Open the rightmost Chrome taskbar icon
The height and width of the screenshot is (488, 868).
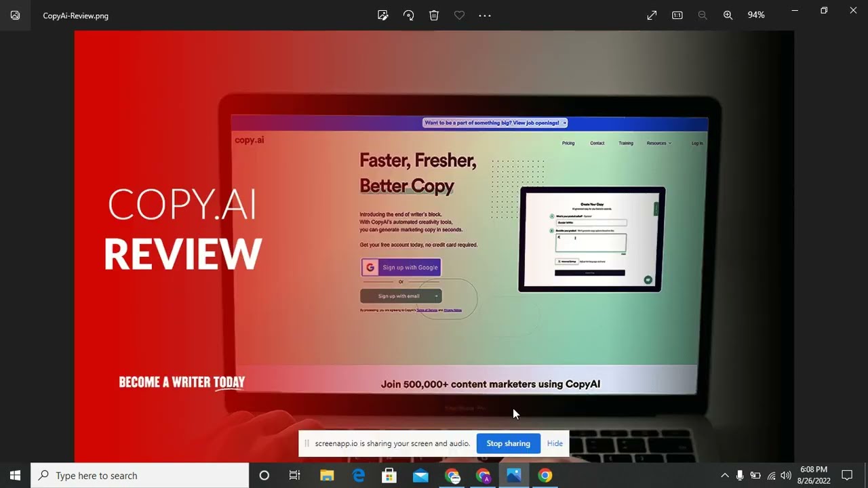[545, 475]
